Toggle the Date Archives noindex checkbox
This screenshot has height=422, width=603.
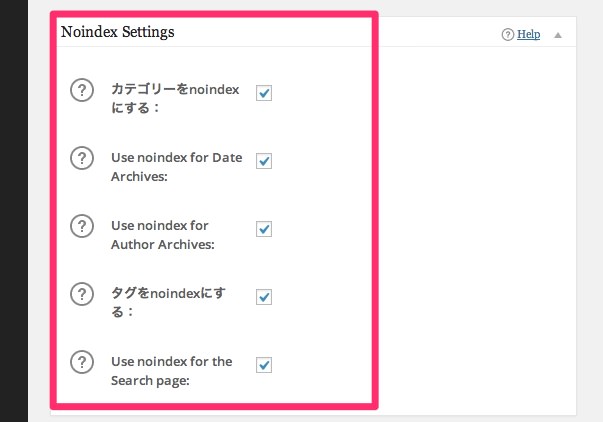tap(264, 161)
